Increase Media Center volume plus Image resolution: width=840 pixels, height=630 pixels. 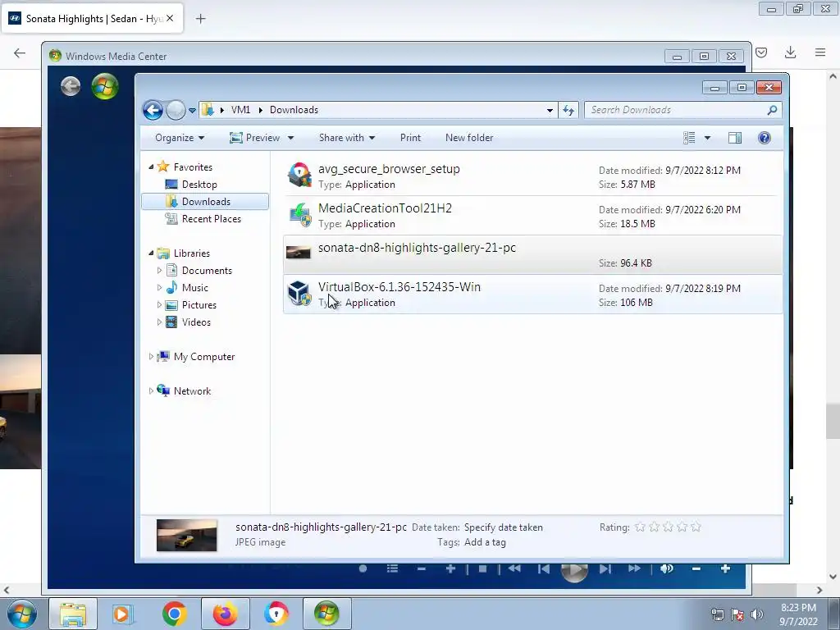[725, 568]
